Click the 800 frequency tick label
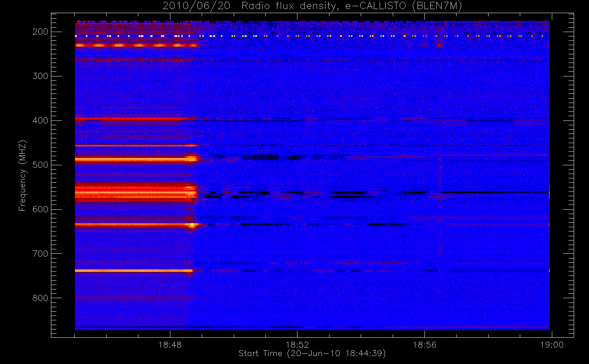The height and width of the screenshot is (364, 589). tap(40, 298)
